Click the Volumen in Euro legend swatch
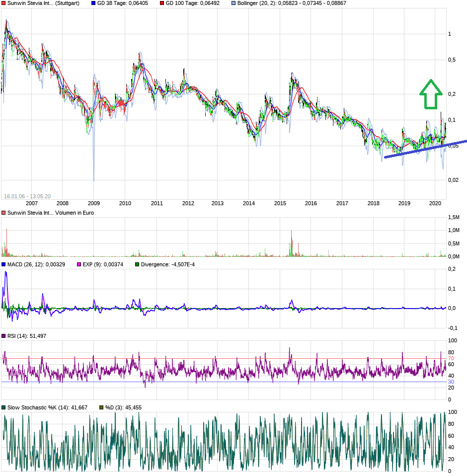 point(3,213)
